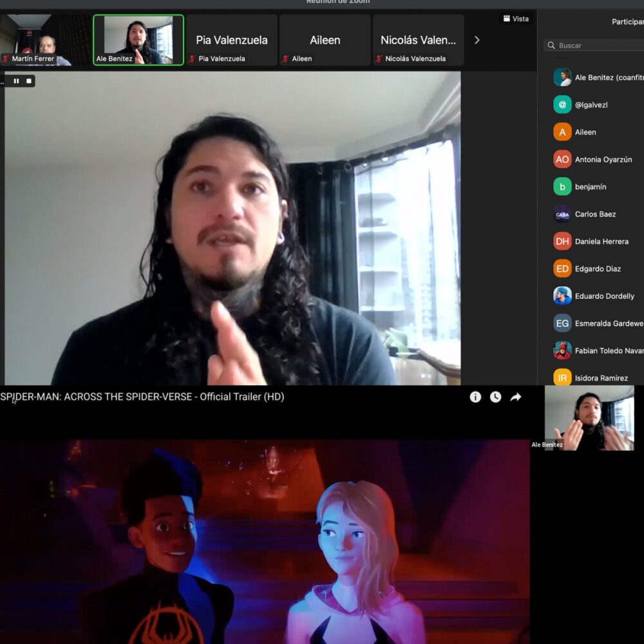The image size is (644, 644).
Task: Click Fabian Toledo avatar picture
Action: 562,351
